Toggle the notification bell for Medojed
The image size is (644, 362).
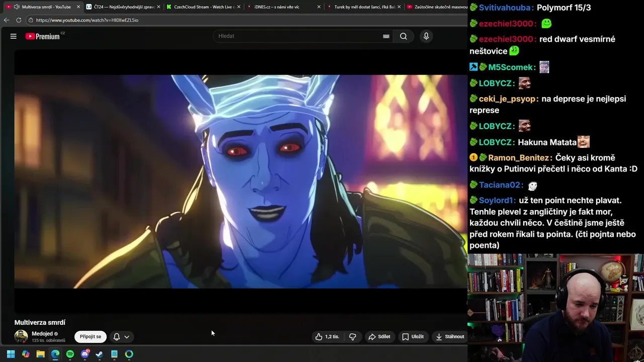pyautogui.click(x=116, y=337)
